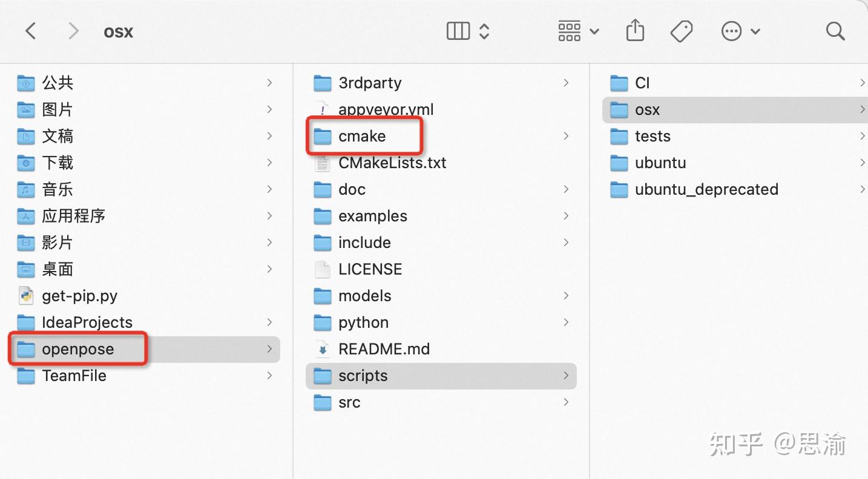Select the get-pip.py Python file icon
This screenshot has width=868, height=479.
25,296
